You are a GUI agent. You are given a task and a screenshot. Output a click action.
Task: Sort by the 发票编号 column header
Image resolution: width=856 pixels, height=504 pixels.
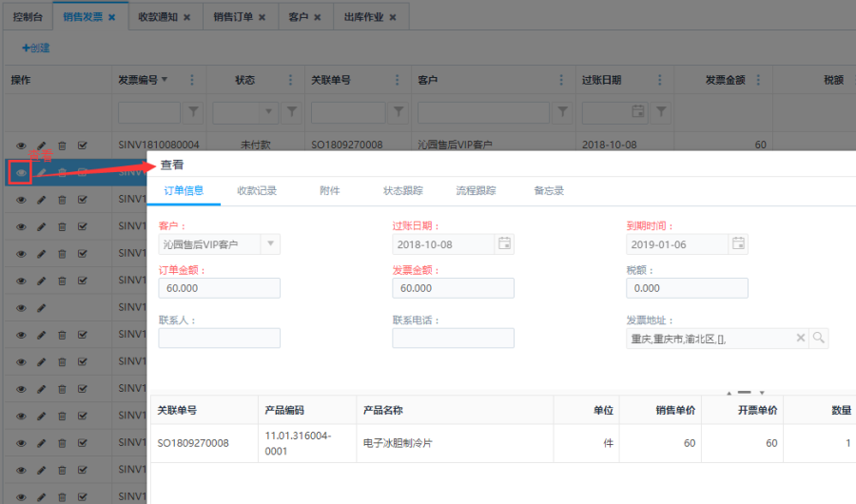(137, 81)
